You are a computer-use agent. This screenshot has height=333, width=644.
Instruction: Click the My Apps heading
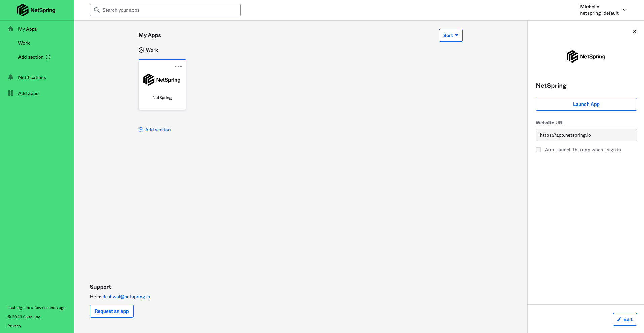click(150, 35)
